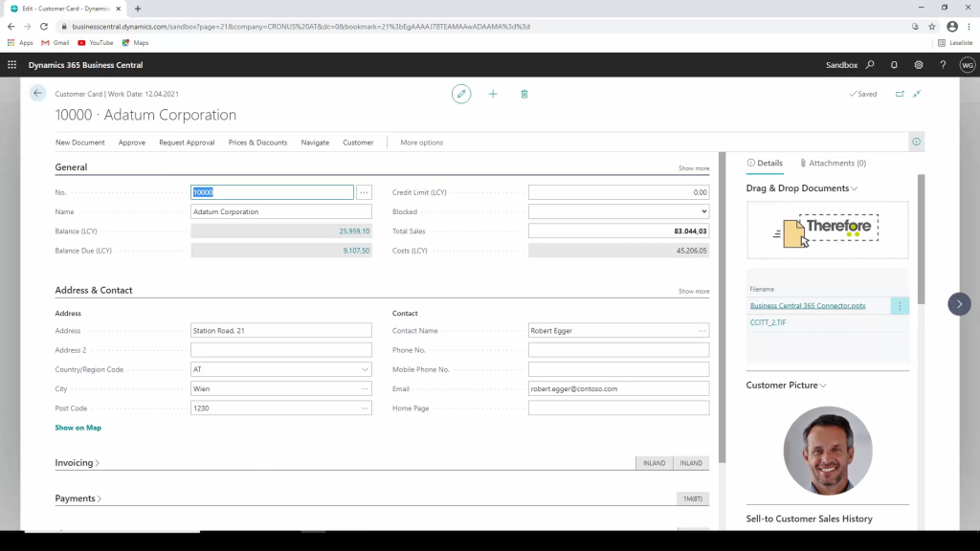
Task: Click the Address field Station Road, 21
Action: pos(281,330)
